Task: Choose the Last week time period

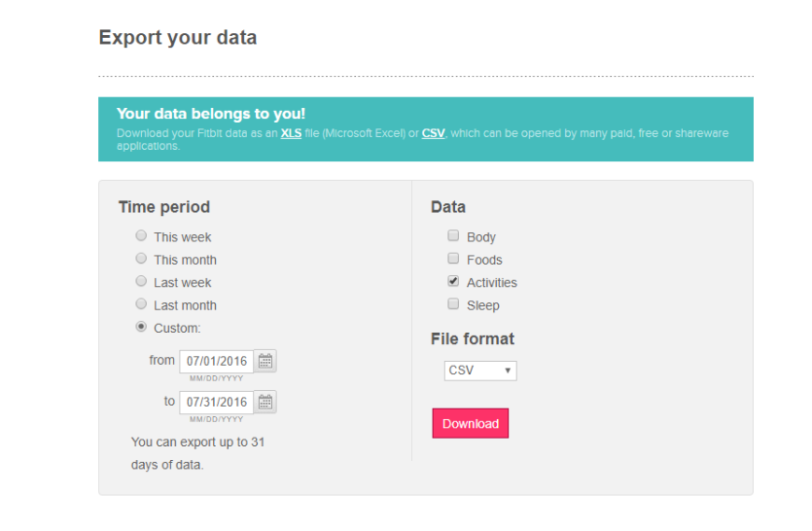Action: click(x=142, y=282)
